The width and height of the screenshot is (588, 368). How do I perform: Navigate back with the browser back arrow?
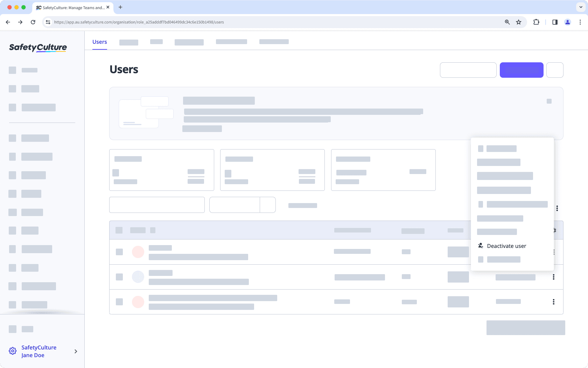pos(8,22)
